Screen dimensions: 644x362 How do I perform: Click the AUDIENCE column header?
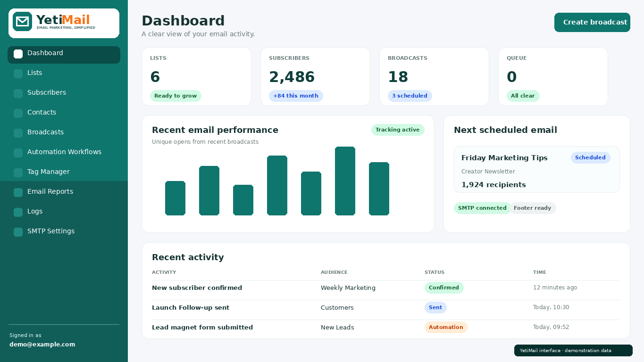tap(334, 272)
